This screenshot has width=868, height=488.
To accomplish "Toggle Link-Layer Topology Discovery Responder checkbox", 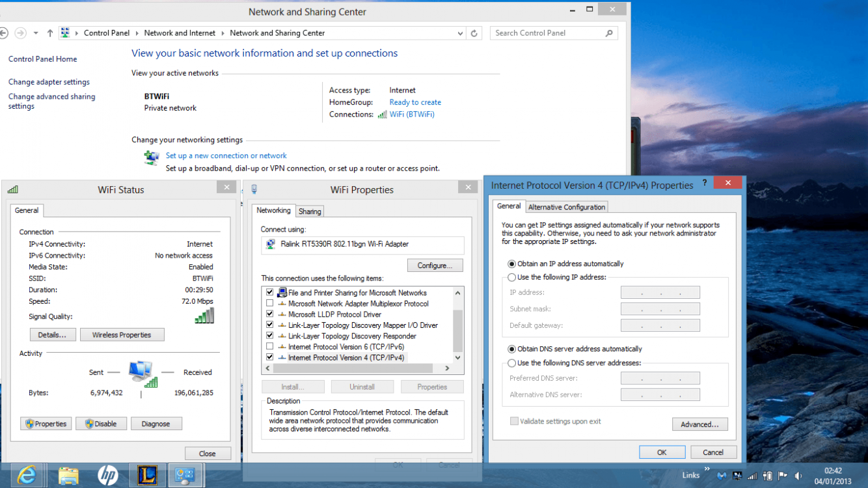I will point(269,336).
